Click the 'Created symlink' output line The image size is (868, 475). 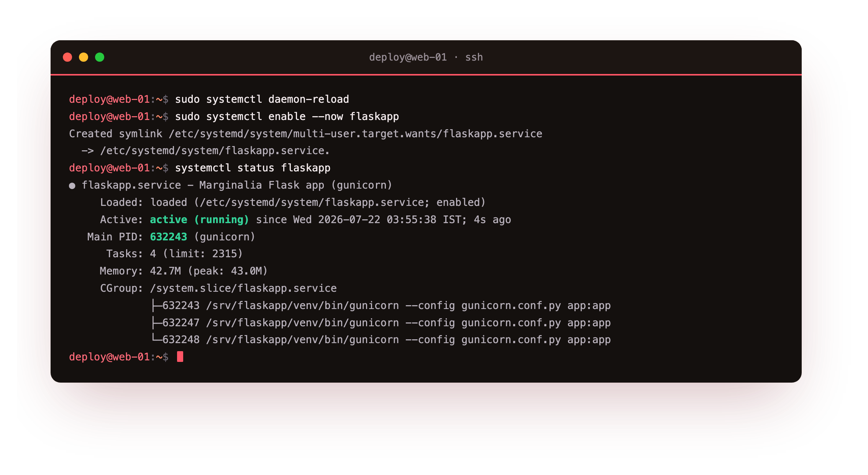[305, 134]
